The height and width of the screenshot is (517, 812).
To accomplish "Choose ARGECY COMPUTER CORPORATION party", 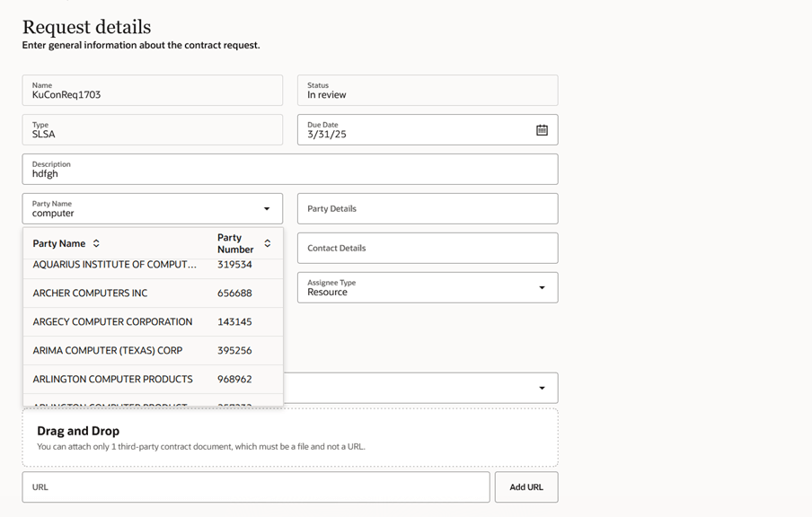I will click(x=112, y=322).
